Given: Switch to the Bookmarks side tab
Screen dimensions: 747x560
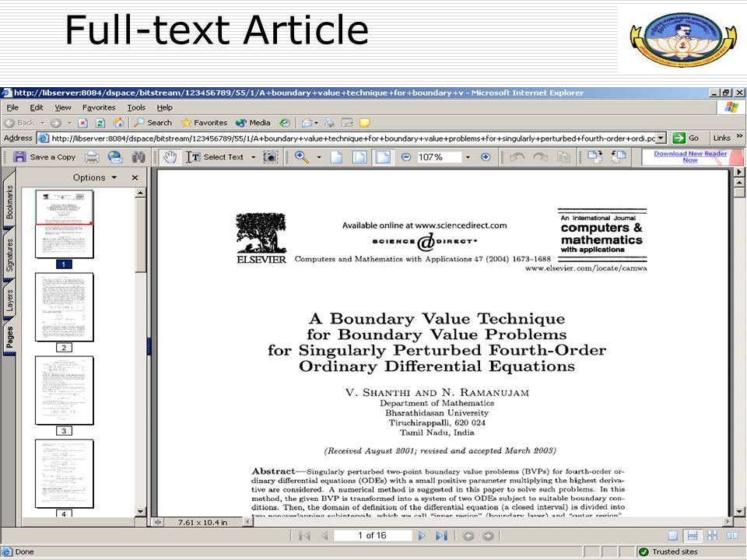Looking at the screenshot, I should [x=9, y=202].
